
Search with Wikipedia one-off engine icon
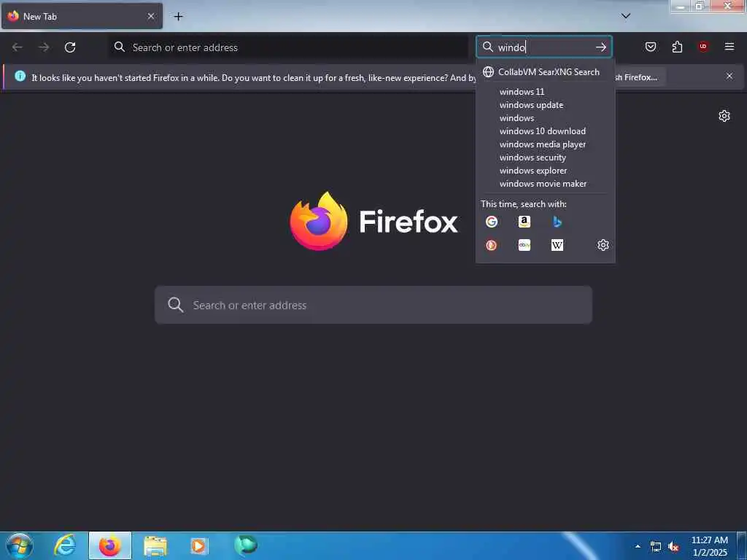(557, 245)
